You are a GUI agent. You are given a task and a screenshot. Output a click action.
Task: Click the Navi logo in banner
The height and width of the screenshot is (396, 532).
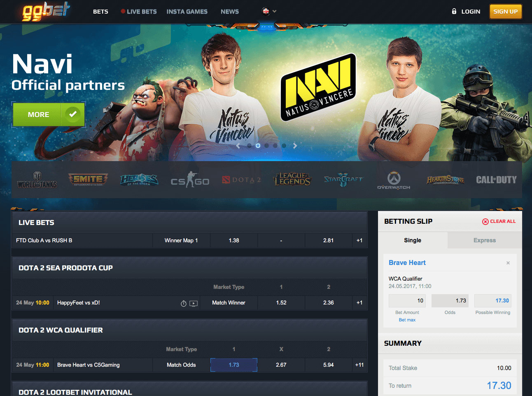pos(318,88)
